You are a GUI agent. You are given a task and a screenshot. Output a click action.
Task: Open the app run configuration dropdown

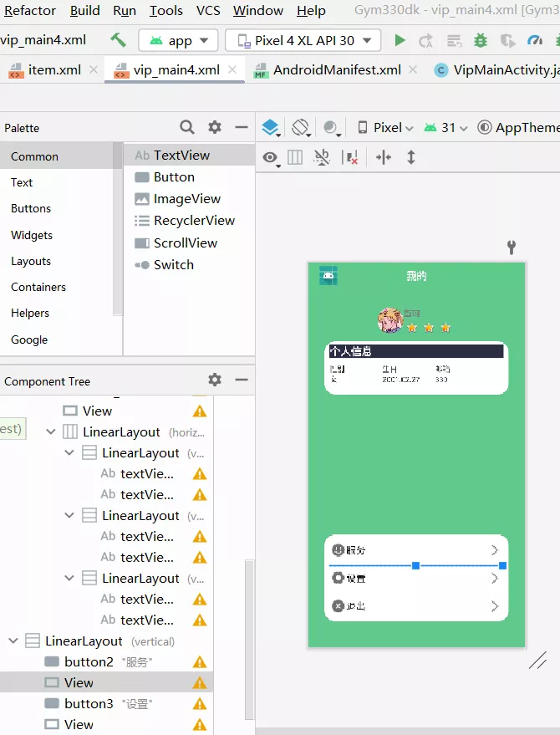click(178, 41)
